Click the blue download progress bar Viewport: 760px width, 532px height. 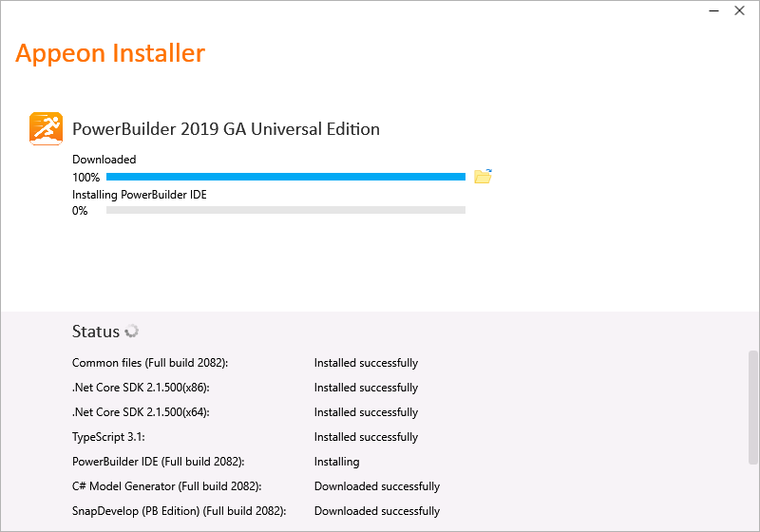click(285, 177)
